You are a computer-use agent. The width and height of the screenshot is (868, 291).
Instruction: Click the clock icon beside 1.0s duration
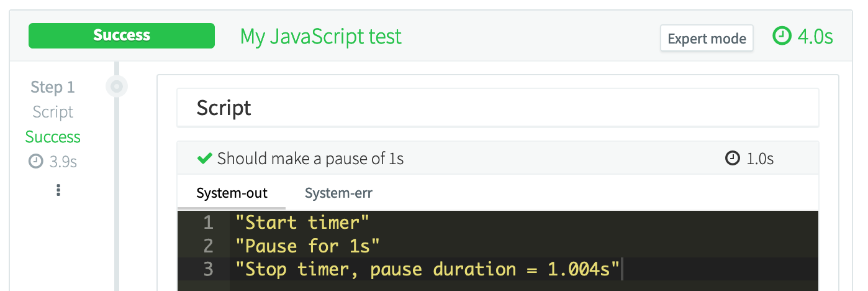coord(733,159)
